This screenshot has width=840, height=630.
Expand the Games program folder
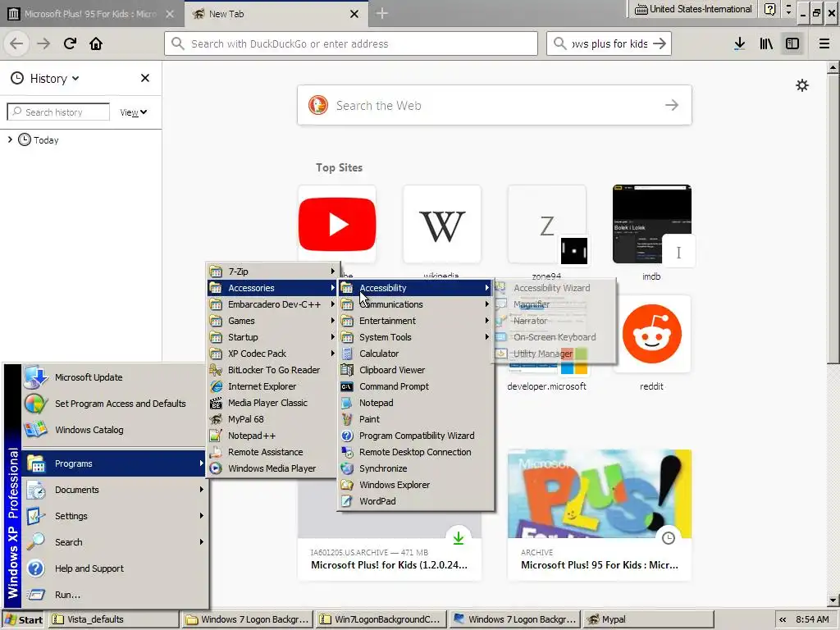point(272,321)
